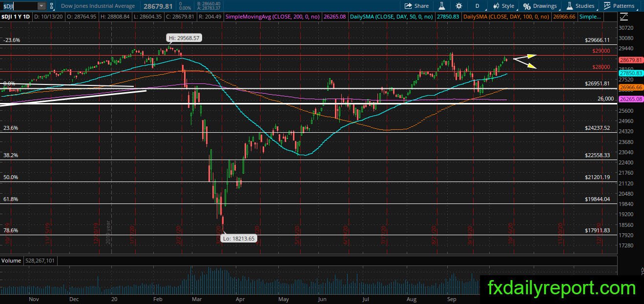Click the Share button
This screenshot has height=304, width=644.
[416, 6]
